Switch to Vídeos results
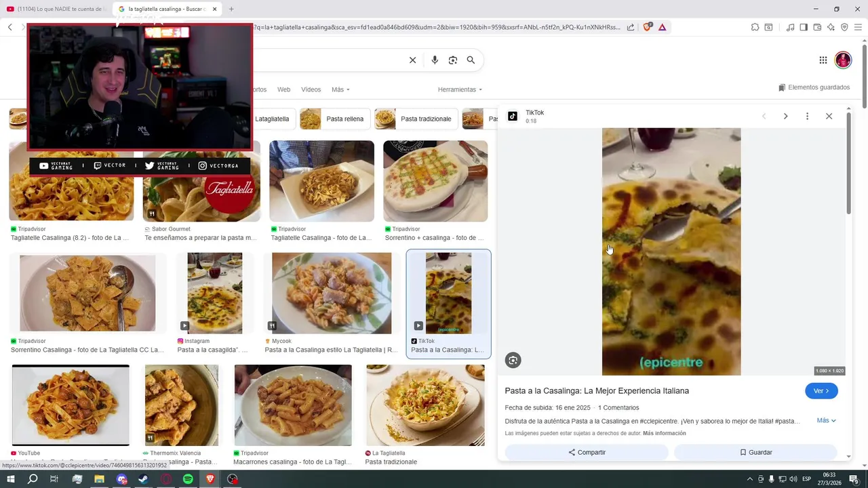 [x=311, y=89]
